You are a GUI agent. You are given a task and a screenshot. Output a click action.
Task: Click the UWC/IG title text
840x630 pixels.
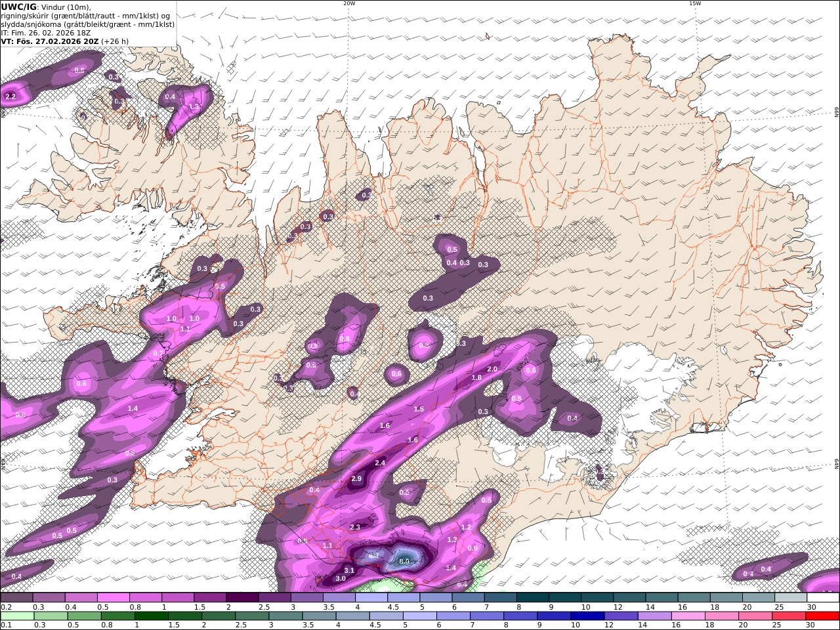tap(18, 7)
